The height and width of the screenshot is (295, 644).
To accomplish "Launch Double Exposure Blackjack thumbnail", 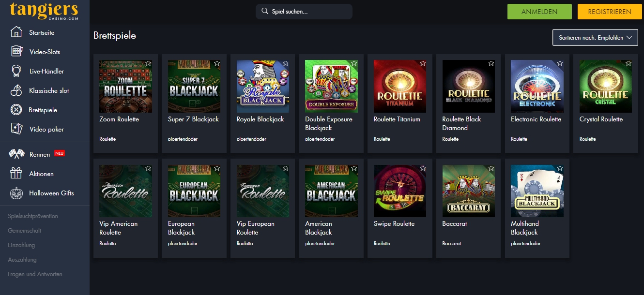I will click(x=332, y=86).
